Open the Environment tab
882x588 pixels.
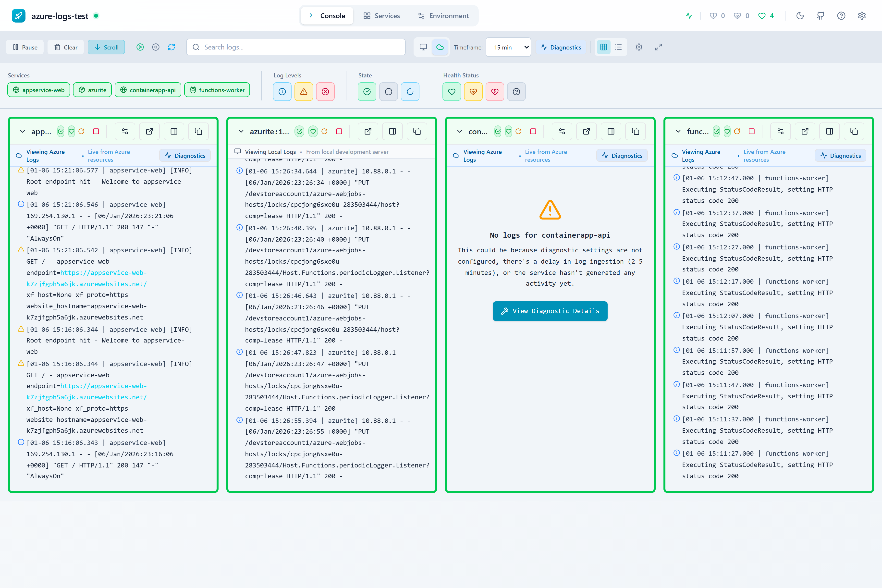click(x=444, y=16)
